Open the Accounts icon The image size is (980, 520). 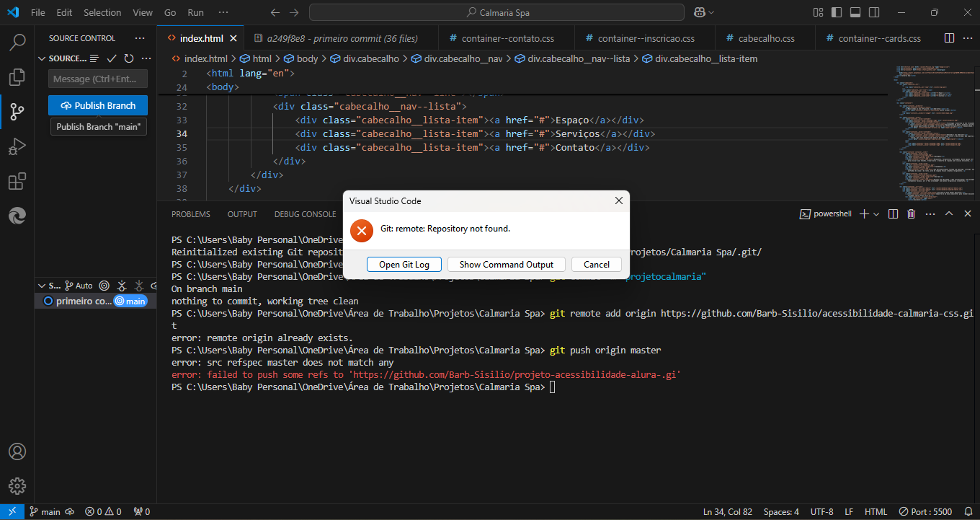click(17, 451)
